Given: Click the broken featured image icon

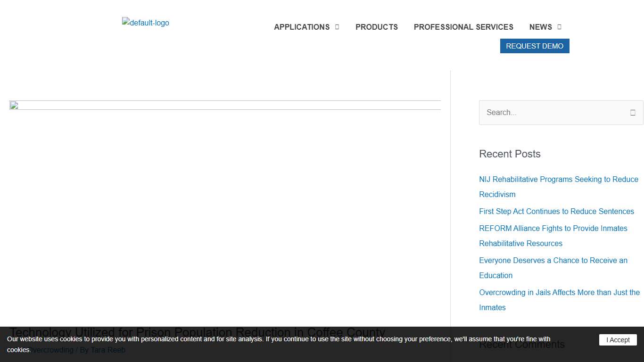Looking at the screenshot, I should pyautogui.click(x=14, y=105).
